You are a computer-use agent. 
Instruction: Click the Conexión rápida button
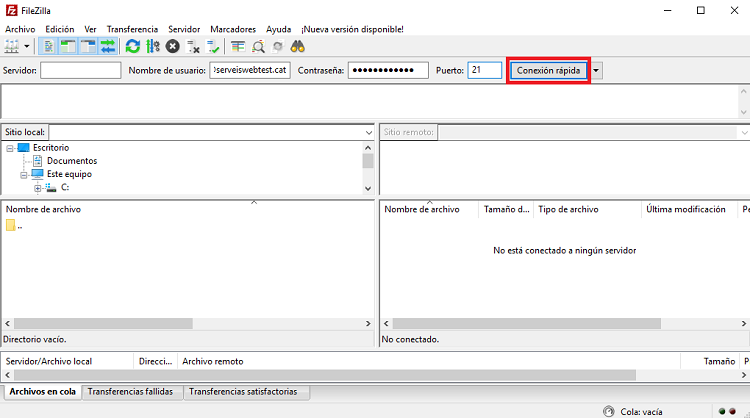(548, 70)
